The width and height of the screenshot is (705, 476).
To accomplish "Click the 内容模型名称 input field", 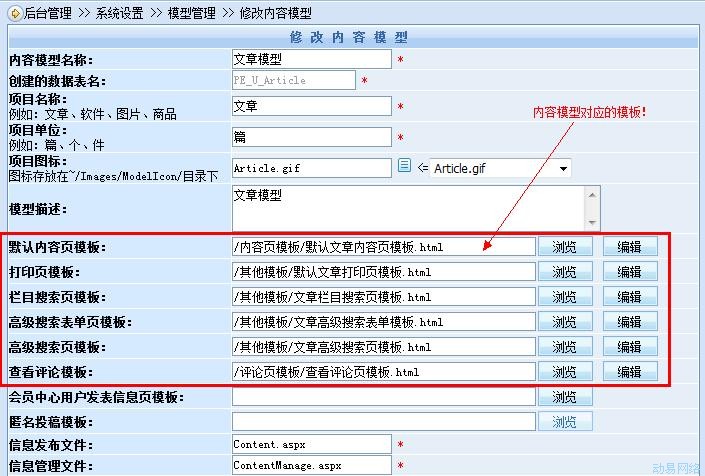I will [311, 60].
